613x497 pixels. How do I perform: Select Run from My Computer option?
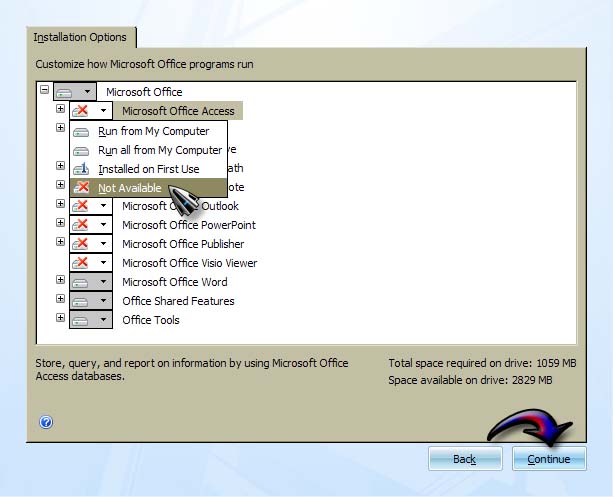[153, 131]
